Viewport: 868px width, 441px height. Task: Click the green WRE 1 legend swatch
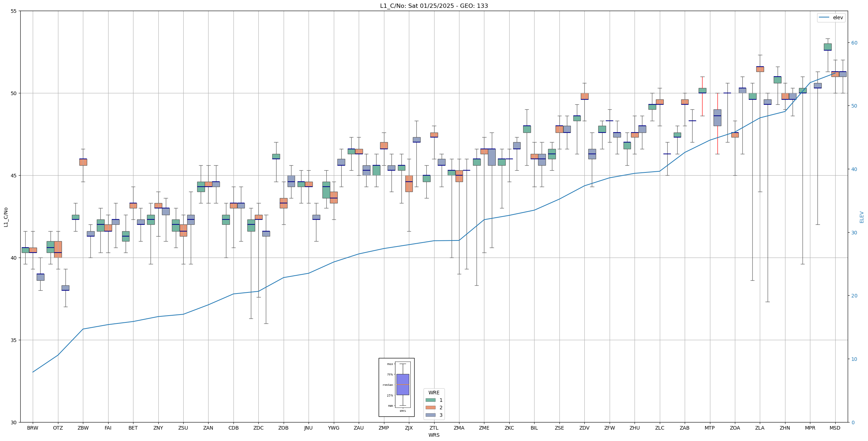430,400
